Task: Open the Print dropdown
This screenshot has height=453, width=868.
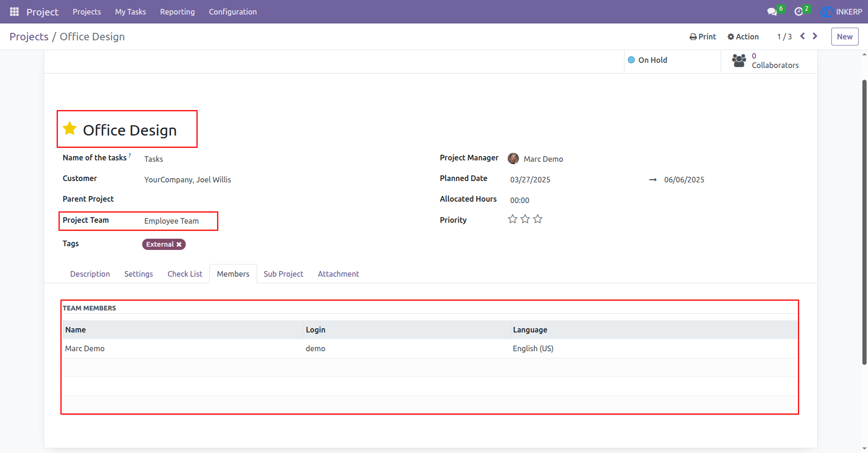Action: (703, 37)
